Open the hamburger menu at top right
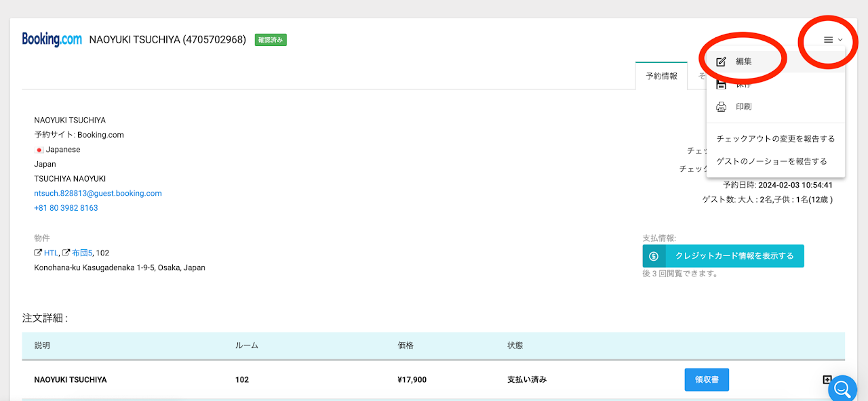 (833, 40)
